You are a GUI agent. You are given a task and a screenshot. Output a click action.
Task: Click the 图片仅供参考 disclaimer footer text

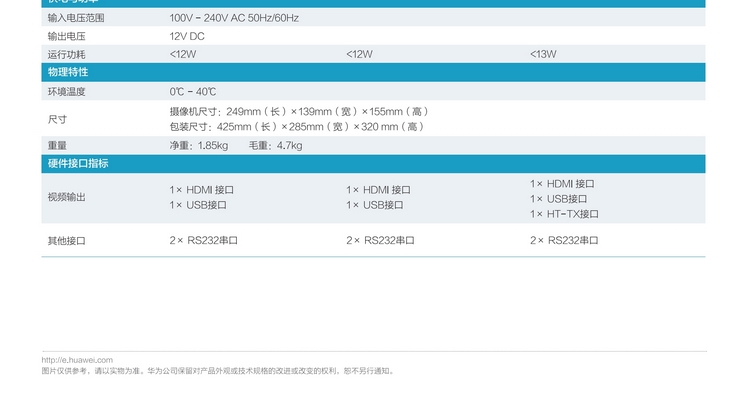pos(217,371)
